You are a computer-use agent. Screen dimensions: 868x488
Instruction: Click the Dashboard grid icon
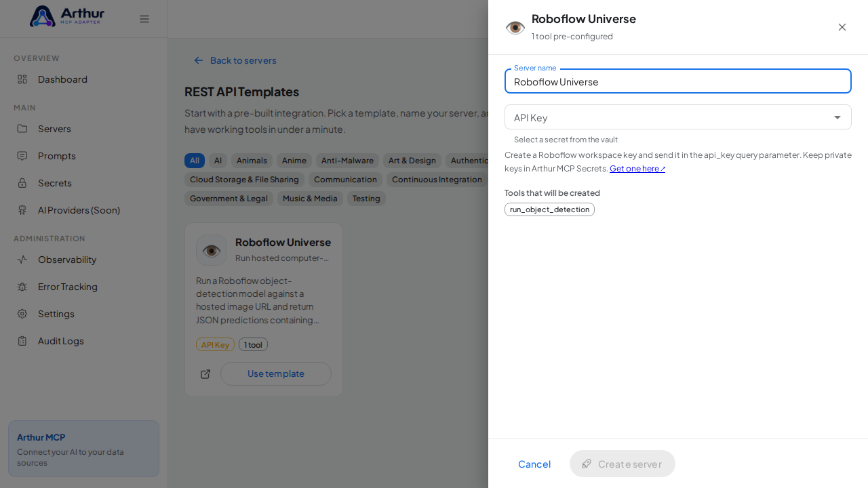22,79
